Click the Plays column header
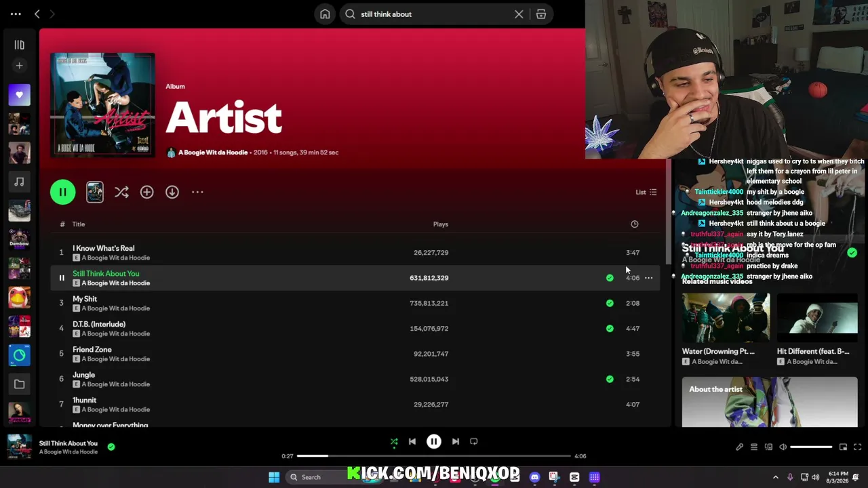Screen dimensions: 868x488 (x=441, y=224)
